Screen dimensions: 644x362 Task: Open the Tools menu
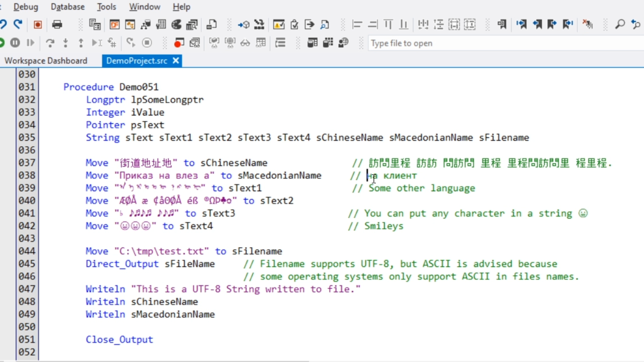(x=106, y=7)
